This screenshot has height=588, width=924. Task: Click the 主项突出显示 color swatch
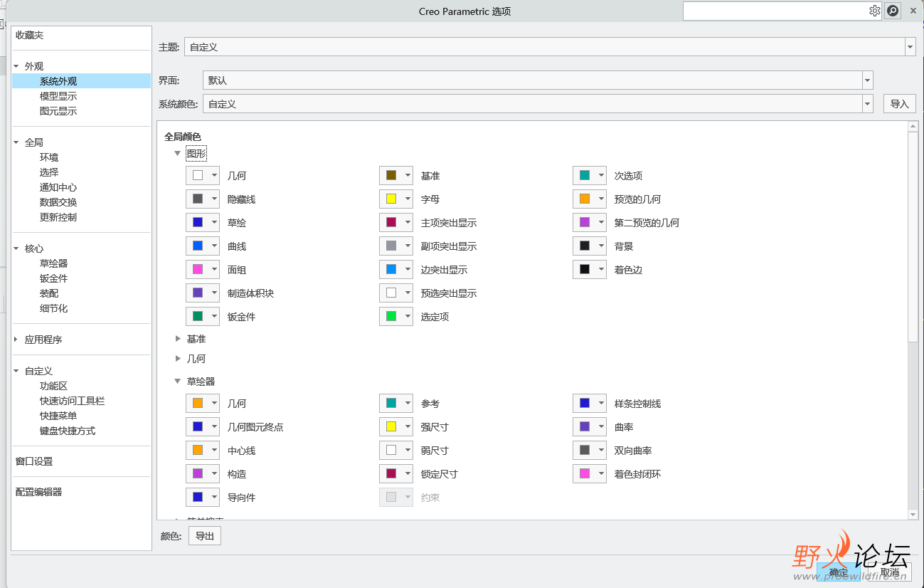tap(391, 222)
